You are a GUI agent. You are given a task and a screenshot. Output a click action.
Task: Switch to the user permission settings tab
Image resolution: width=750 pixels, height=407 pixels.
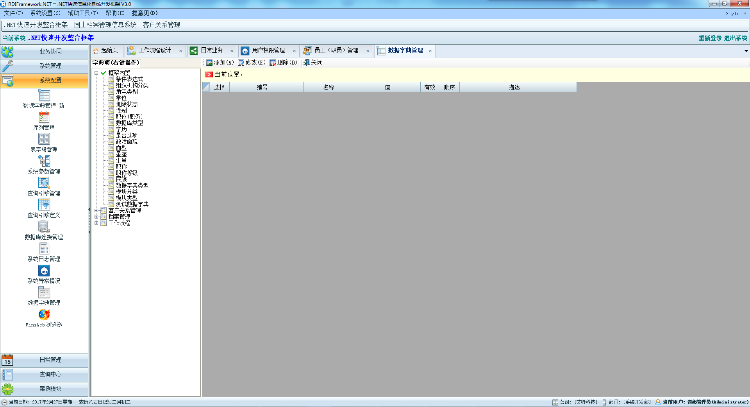268,51
